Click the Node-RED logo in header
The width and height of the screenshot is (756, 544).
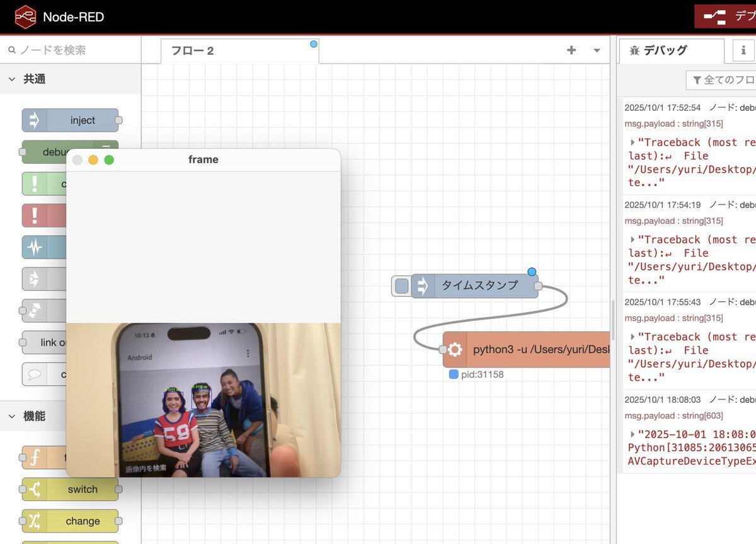pos(26,17)
